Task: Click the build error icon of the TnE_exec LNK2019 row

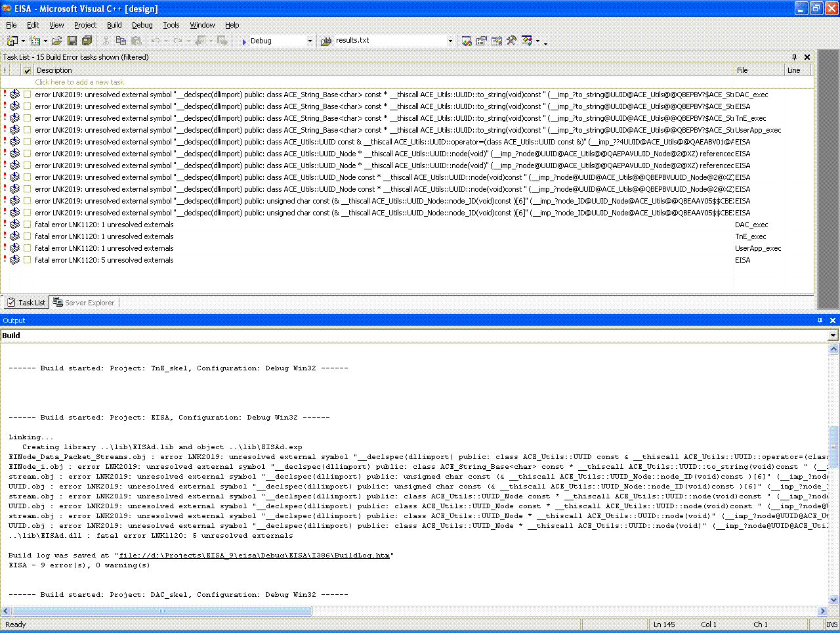Action: (x=14, y=118)
